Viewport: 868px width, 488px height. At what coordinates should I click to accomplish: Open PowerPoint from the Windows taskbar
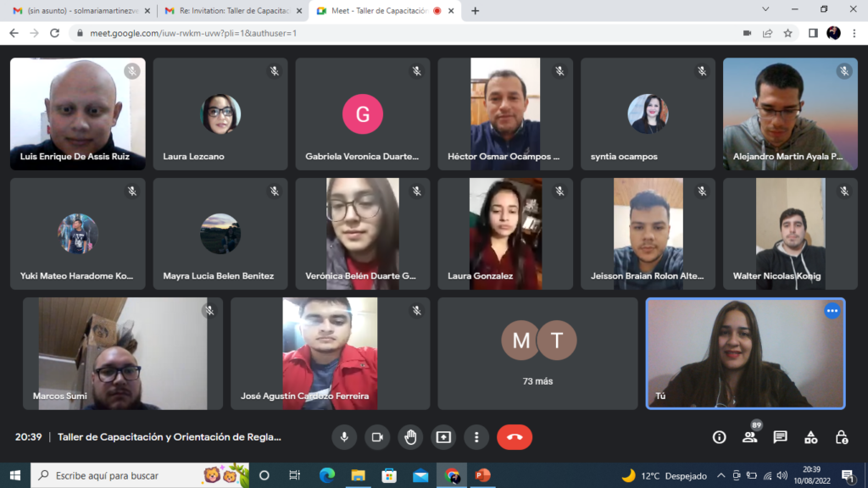(x=482, y=475)
